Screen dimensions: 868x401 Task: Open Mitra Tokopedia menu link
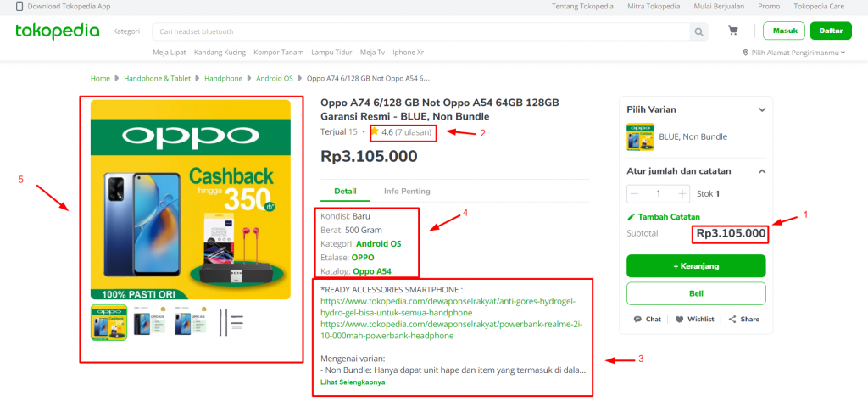point(654,7)
